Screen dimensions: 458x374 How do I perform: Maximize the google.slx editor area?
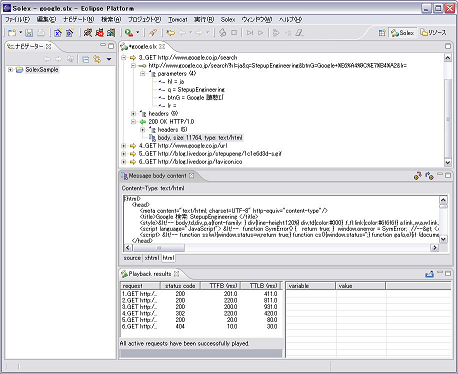[448, 46]
